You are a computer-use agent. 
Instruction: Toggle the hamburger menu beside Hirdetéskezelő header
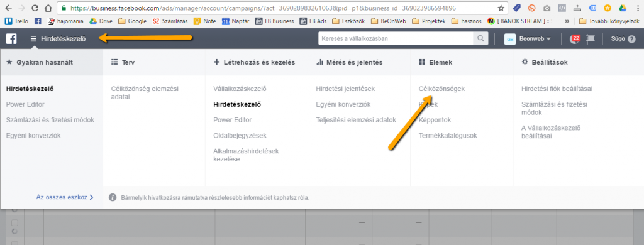click(x=34, y=38)
